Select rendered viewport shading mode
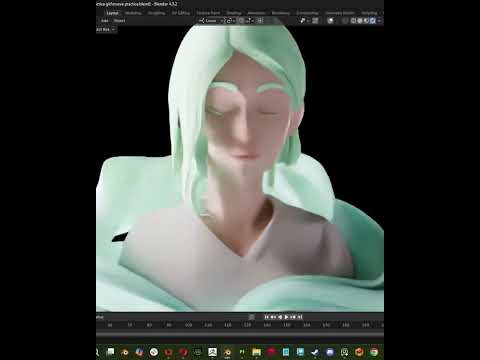The image size is (480, 360). point(373,21)
